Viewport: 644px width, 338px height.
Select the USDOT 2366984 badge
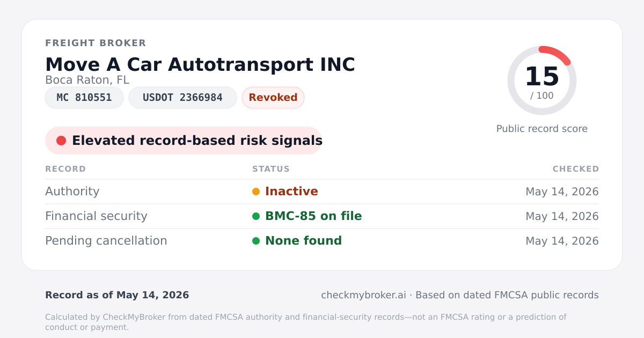[182, 98]
